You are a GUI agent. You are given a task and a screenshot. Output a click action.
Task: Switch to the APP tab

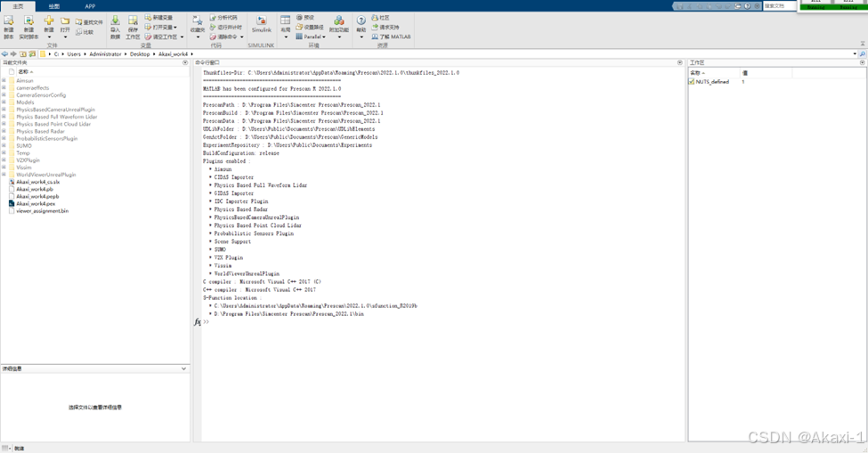[x=90, y=6]
